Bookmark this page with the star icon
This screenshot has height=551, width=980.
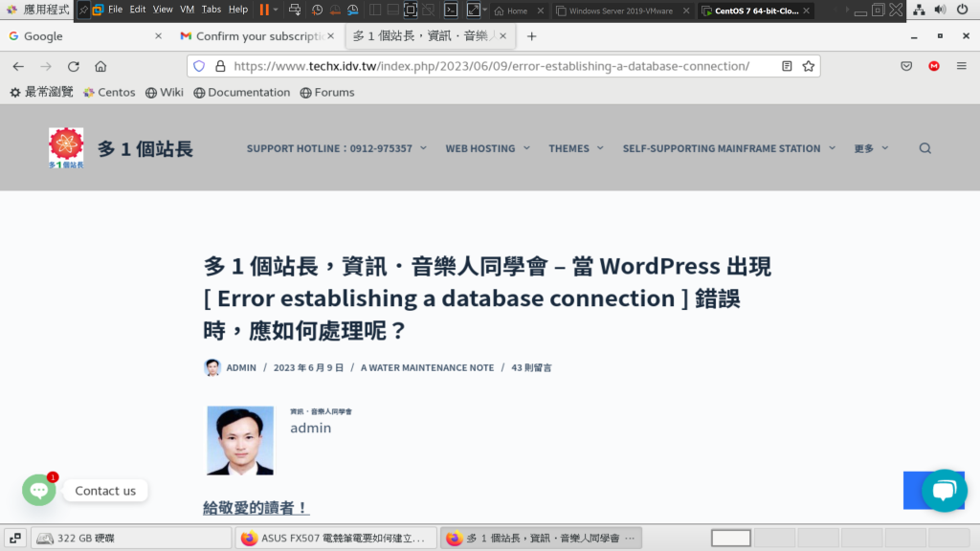808,66
